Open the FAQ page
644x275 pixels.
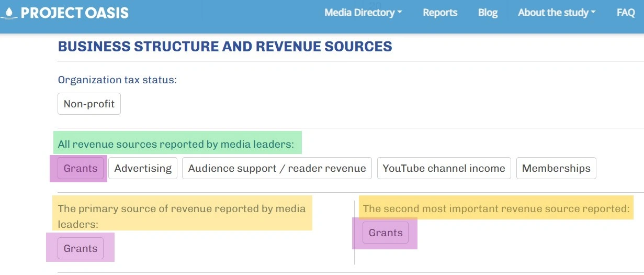point(626,13)
